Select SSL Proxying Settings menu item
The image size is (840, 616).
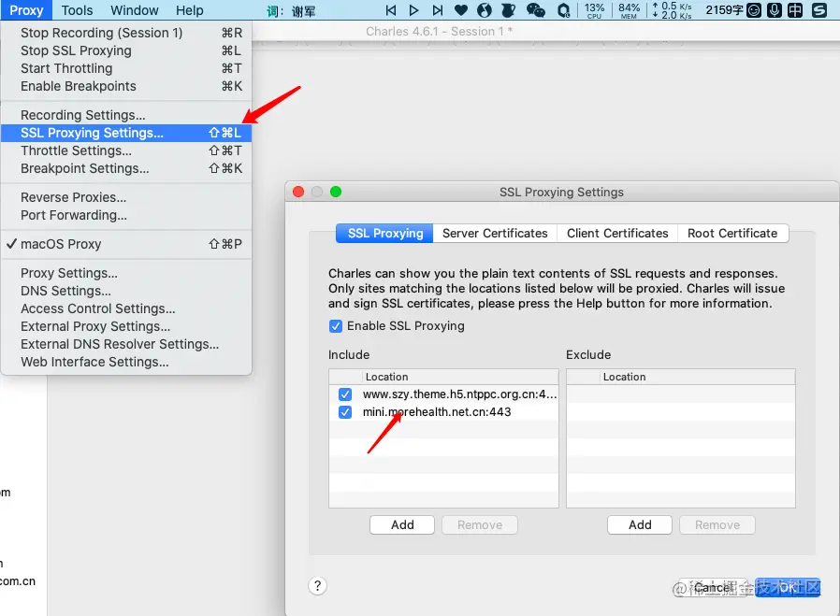[126, 133]
